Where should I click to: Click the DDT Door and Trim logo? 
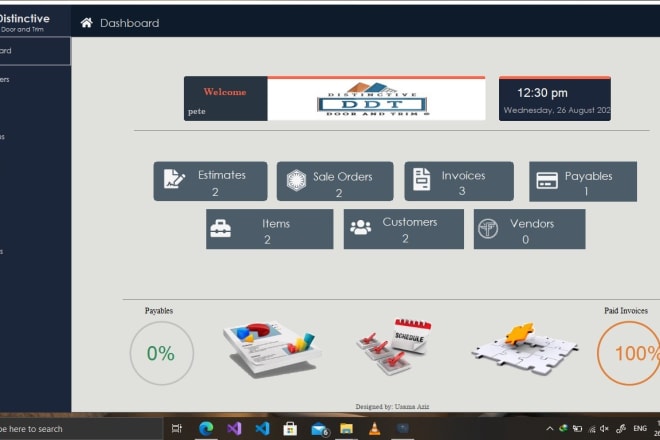pyautogui.click(x=373, y=99)
